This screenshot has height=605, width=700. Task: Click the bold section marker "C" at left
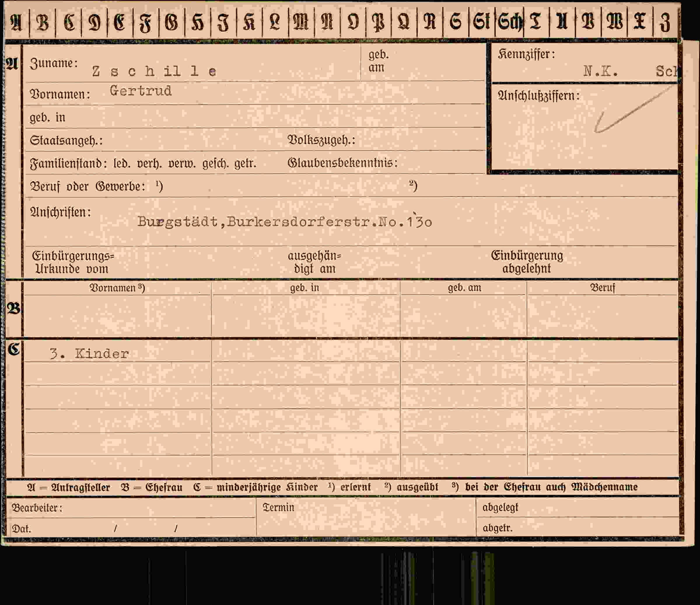[x=14, y=349]
